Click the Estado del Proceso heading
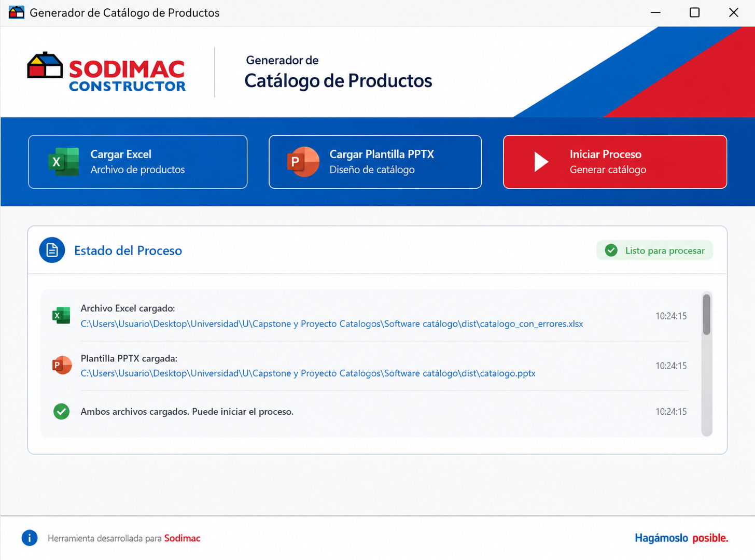This screenshot has height=560, width=755. click(128, 250)
